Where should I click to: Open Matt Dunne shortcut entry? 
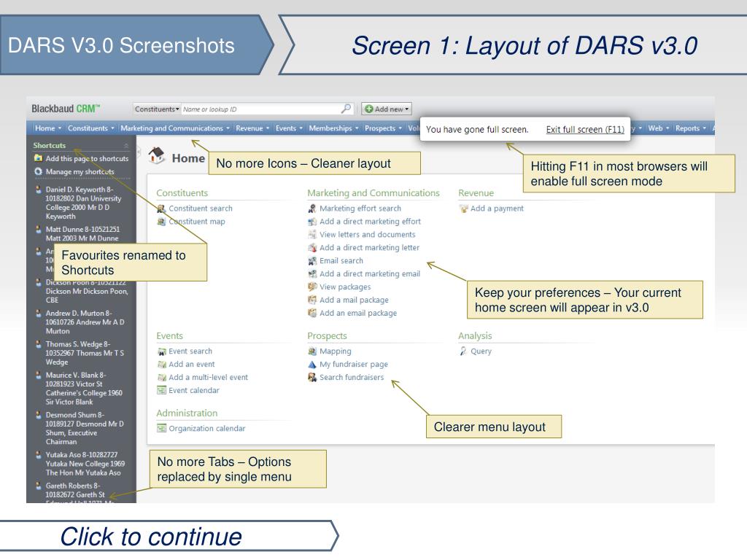tap(82, 234)
